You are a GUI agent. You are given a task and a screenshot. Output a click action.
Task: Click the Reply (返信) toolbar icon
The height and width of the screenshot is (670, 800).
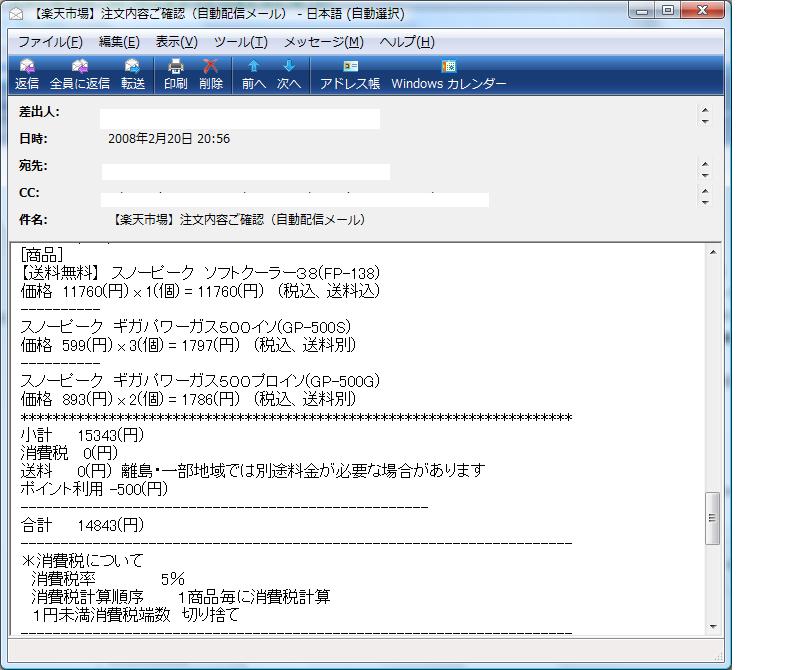click(x=27, y=75)
